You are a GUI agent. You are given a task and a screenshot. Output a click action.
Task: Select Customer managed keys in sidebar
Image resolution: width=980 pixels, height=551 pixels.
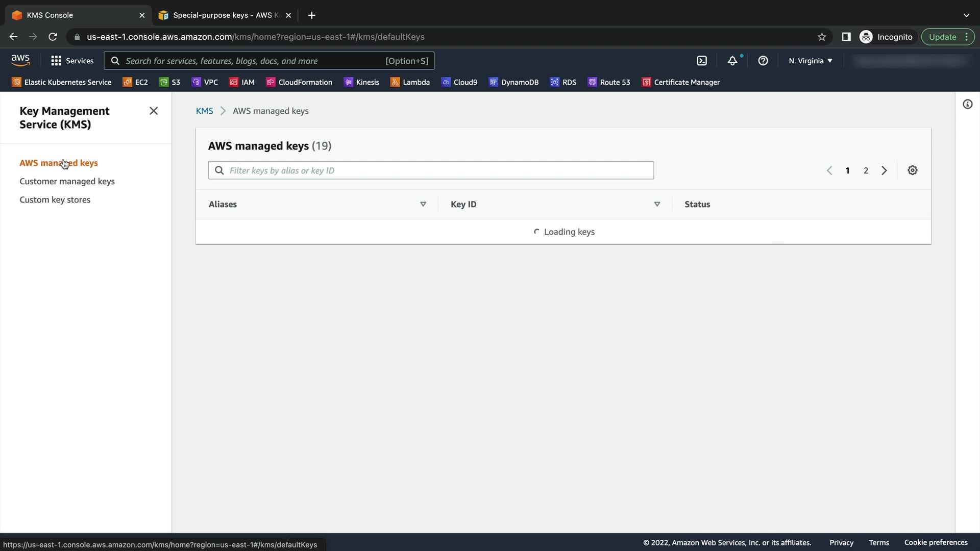(67, 181)
